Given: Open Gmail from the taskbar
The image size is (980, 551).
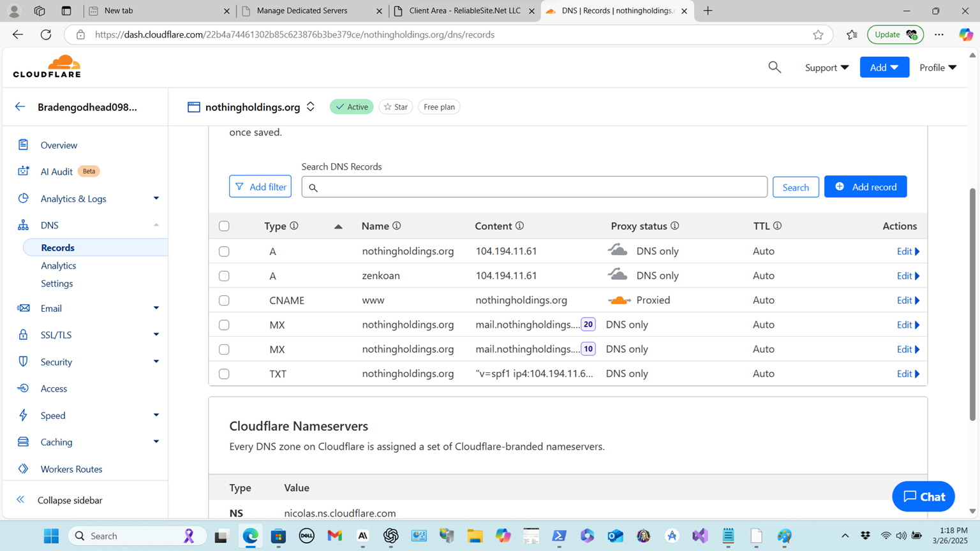Looking at the screenshot, I should pyautogui.click(x=335, y=536).
